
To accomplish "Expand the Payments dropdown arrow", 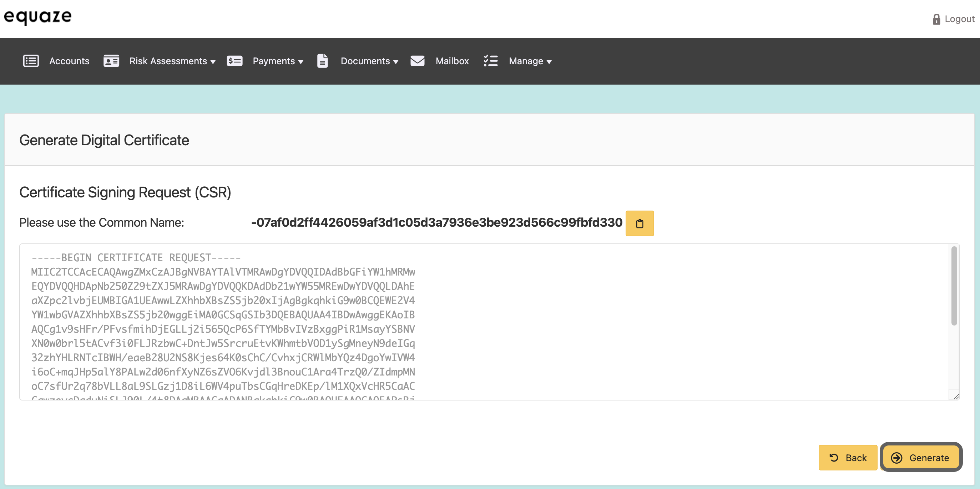I will (301, 62).
